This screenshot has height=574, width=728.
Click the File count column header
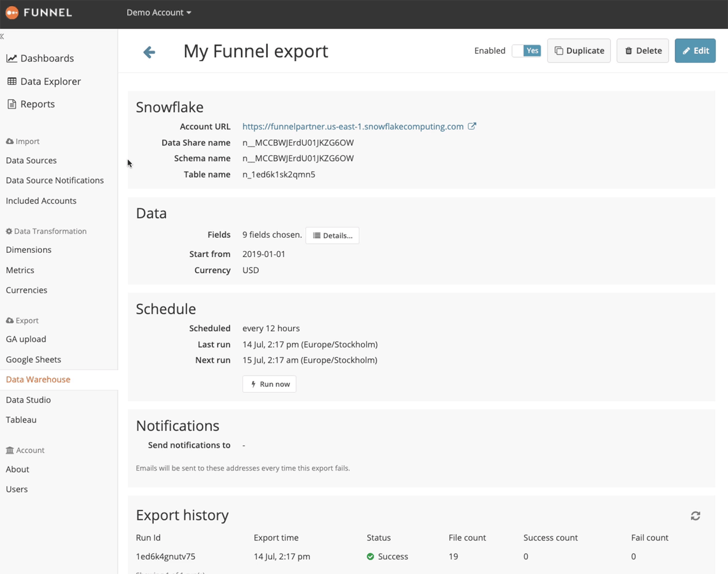[467, 538]
